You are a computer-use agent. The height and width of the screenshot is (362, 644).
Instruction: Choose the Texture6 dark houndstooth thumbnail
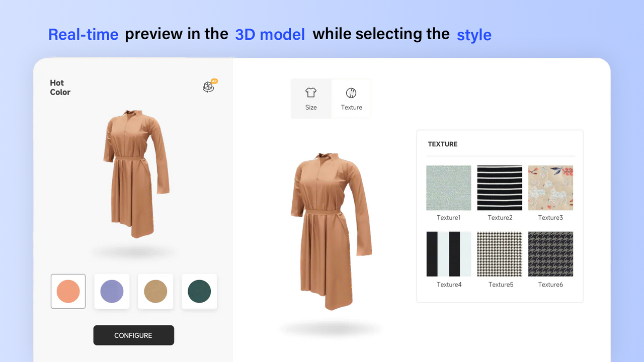click(550, 254)
